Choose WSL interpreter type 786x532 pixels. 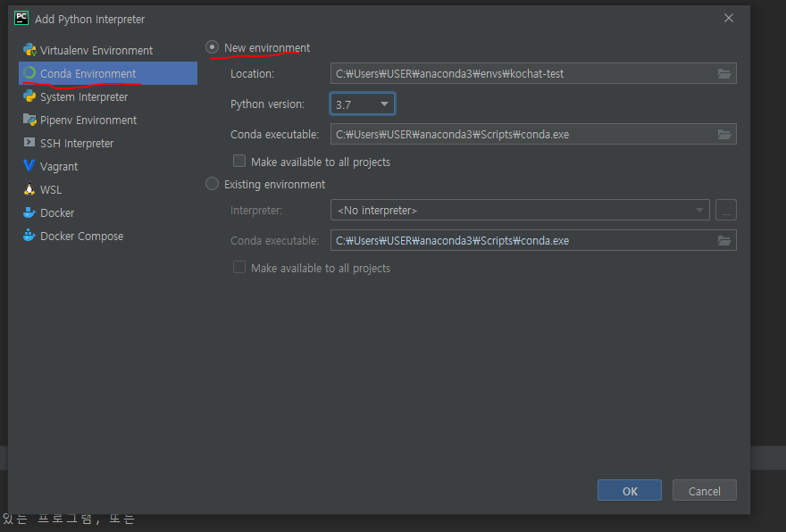[x=108, y=189]
